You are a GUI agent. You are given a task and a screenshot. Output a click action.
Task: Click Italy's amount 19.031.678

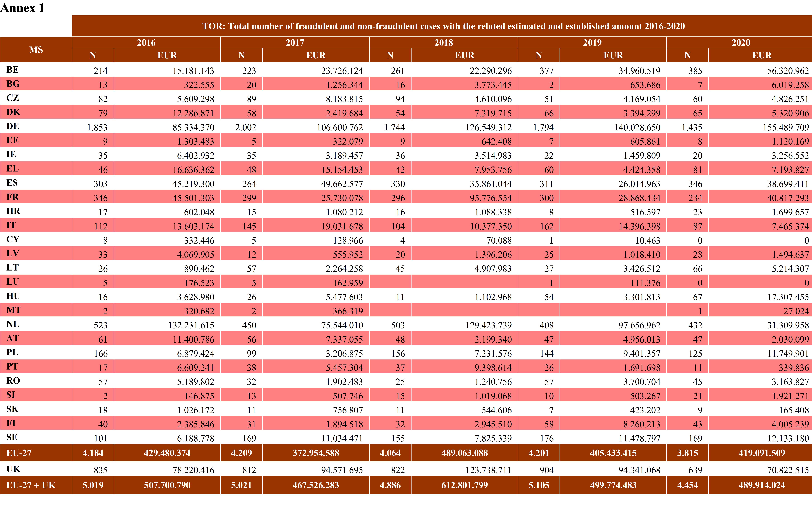342,226
